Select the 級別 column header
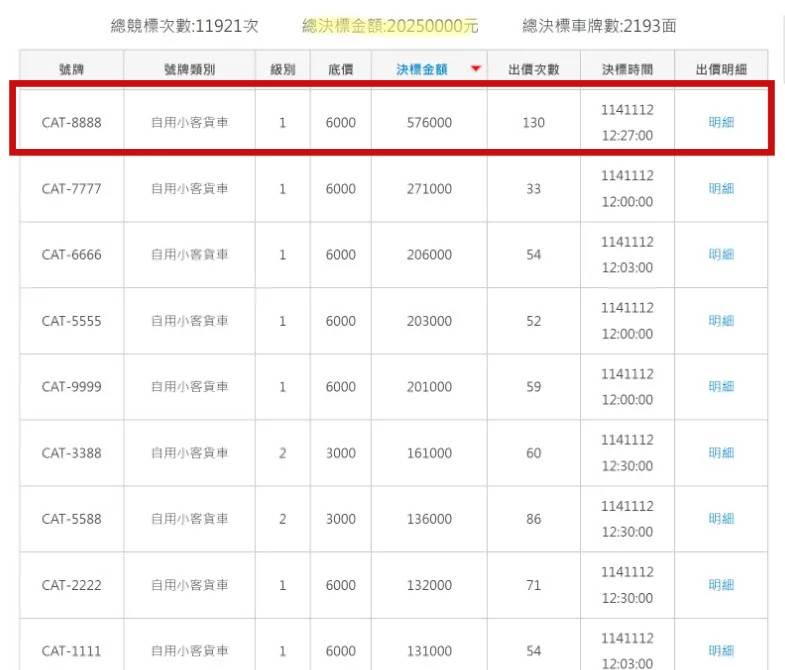Image resolution: width=785 pixels, height=670 pixels. [282, 69]
